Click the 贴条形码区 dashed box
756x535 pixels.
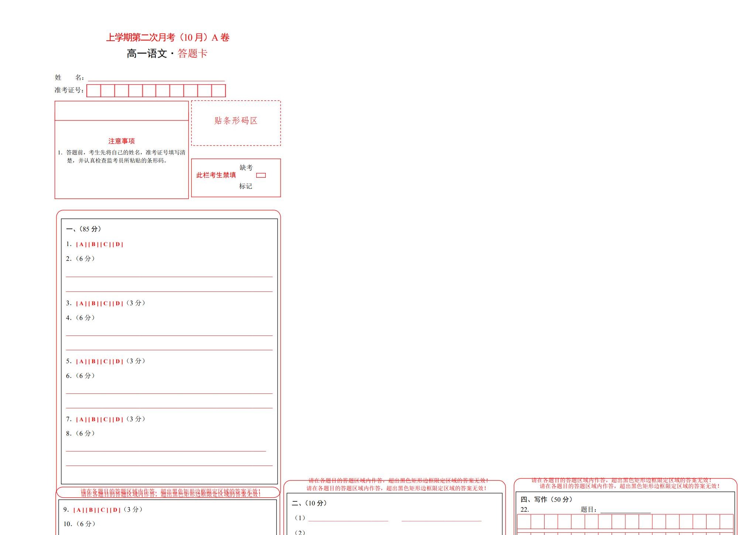236,123
